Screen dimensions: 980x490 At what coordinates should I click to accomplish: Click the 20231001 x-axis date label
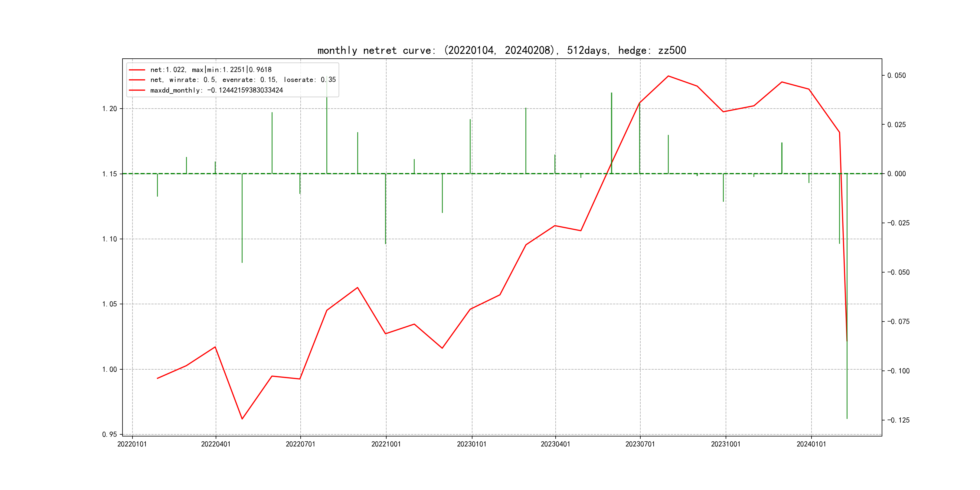[726, 444]
